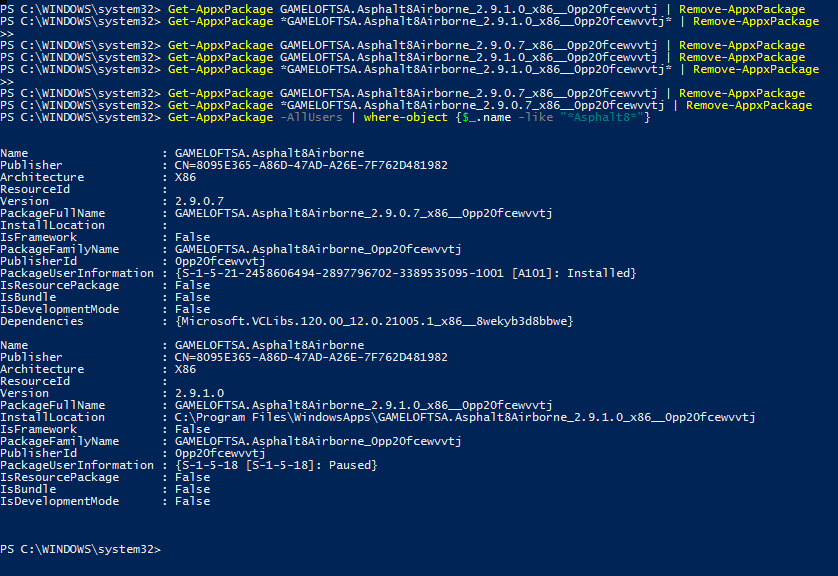Viewport: 838px width, 576px height.
Task: Click the first IsFramework False value
Action: pos(192,237)
